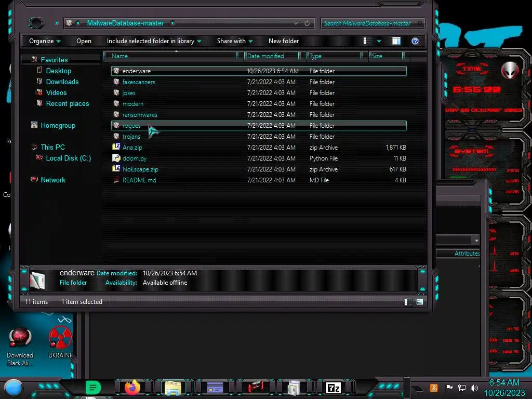This screenshot has height=399, width=532.
Task: Click the ransomwares folder icon
Action: [x=116, y=114]
